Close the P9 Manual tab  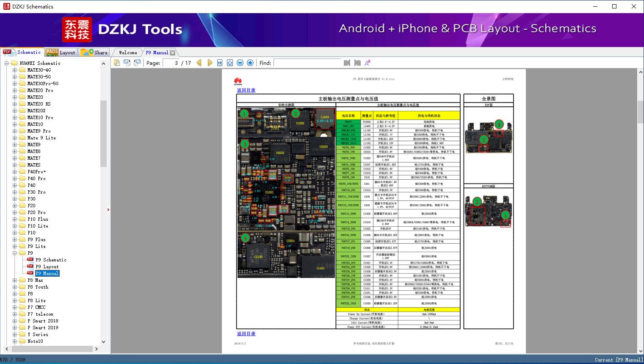point(173,53)
